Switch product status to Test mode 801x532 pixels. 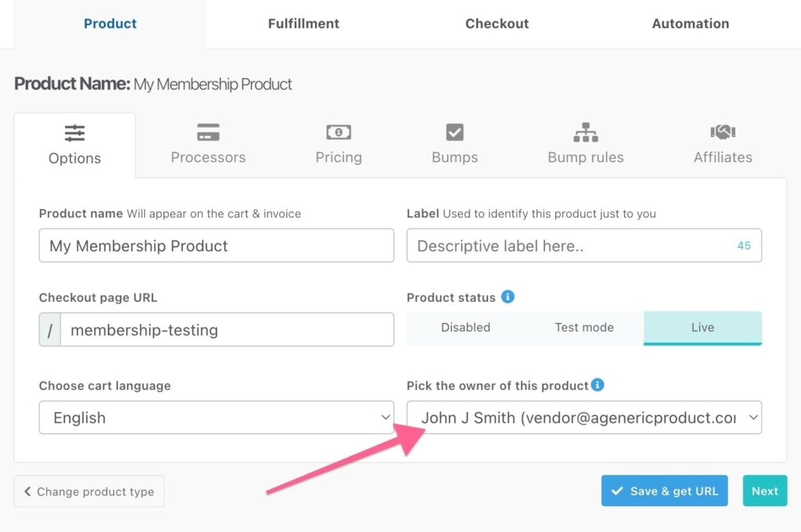point(584,328)
